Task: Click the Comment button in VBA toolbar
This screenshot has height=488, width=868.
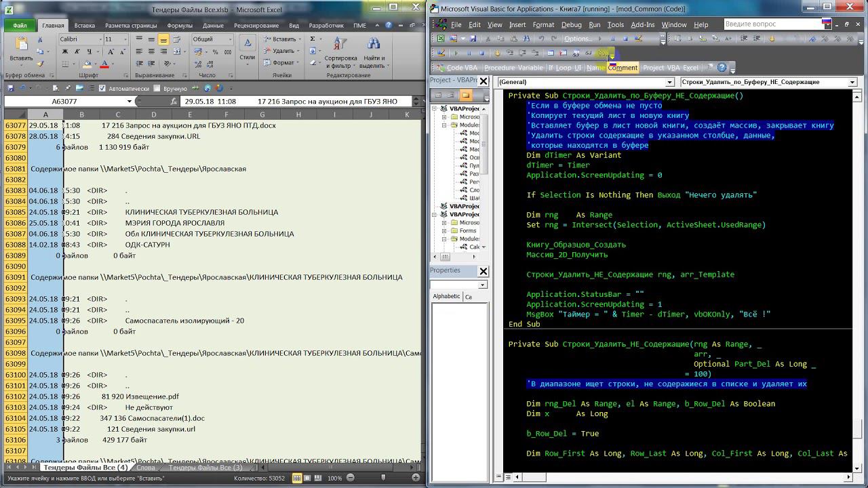Action: 623,68
